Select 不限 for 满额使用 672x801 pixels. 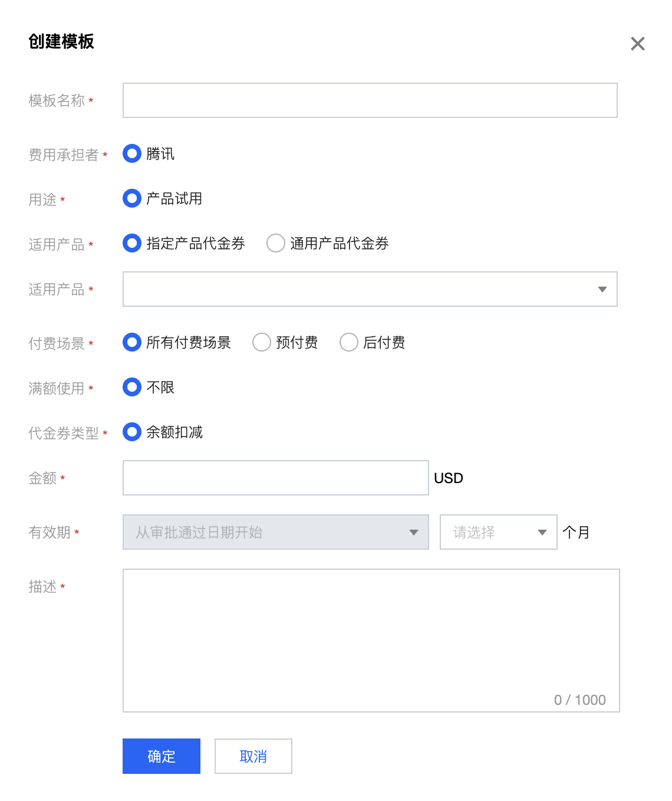coord(133,388)
